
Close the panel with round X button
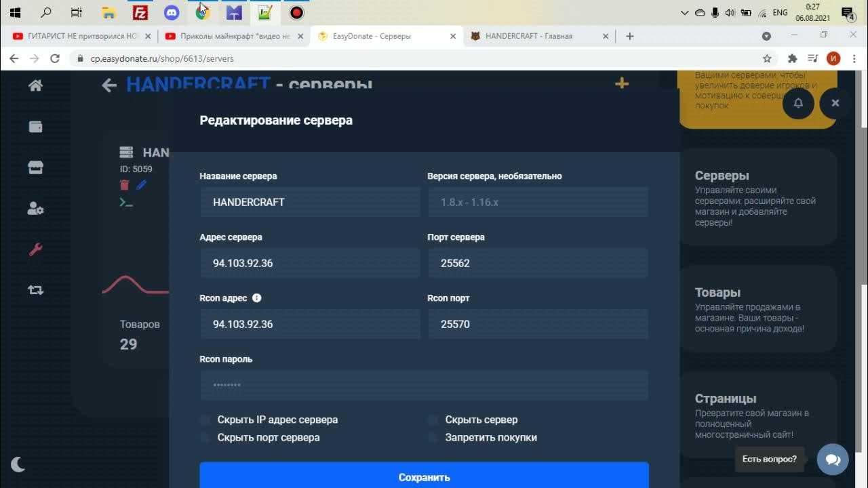pyautogui.click(x=835, y=103)
